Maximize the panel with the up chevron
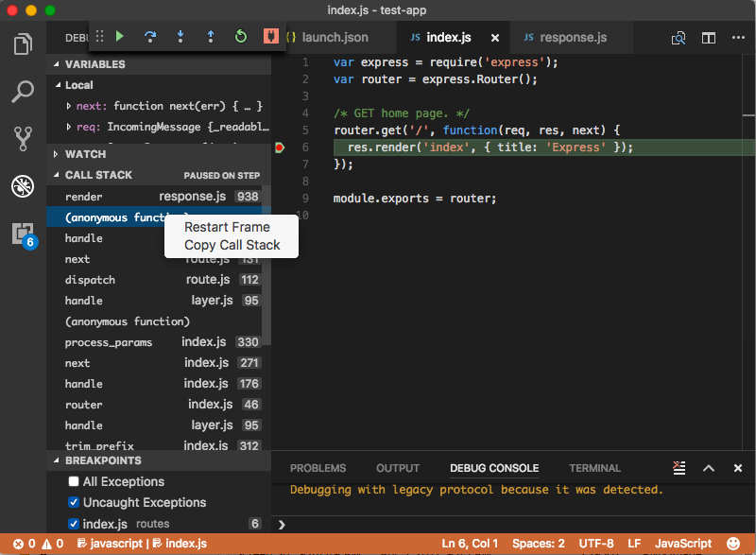This screenshot has height=555, width=756. pyautogui.click(x=708, y=468)
